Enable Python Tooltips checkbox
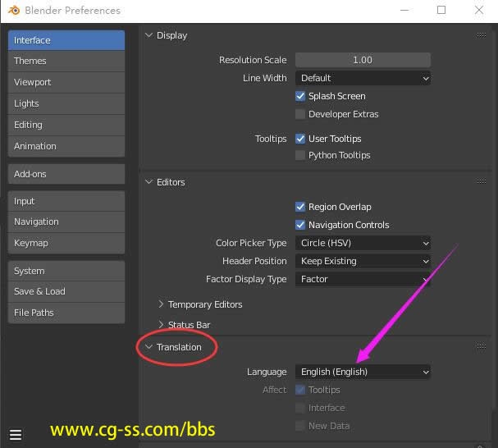This screenshot has width=498, height=448. [x=300, y=155]
